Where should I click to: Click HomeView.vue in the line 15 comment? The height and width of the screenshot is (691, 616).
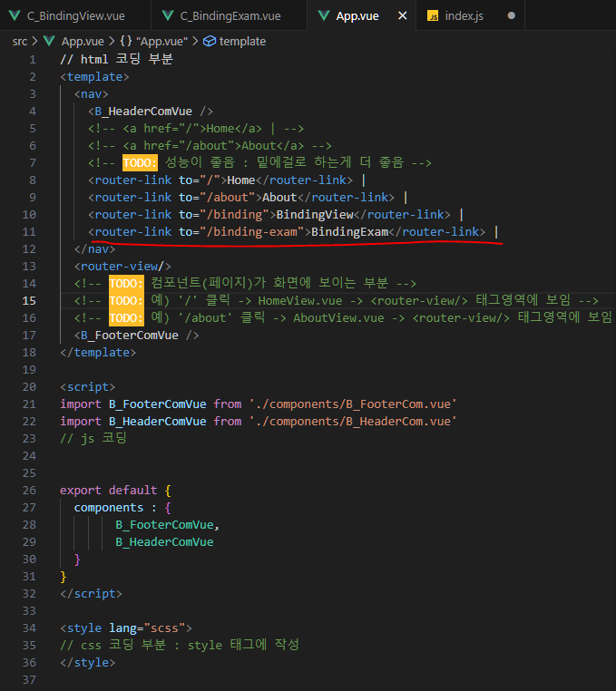pos(300,300)
